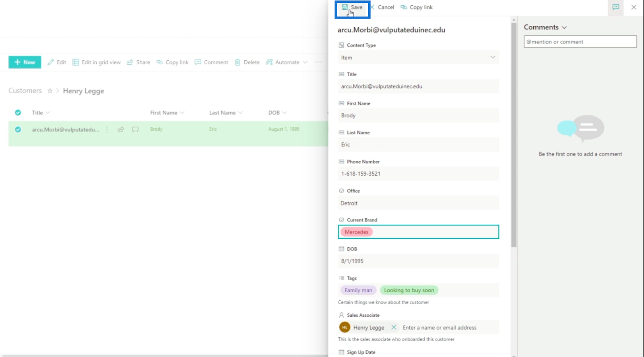Click the DOB date field
The height and width of the screenshot is (357, 644).
point(418,261)
